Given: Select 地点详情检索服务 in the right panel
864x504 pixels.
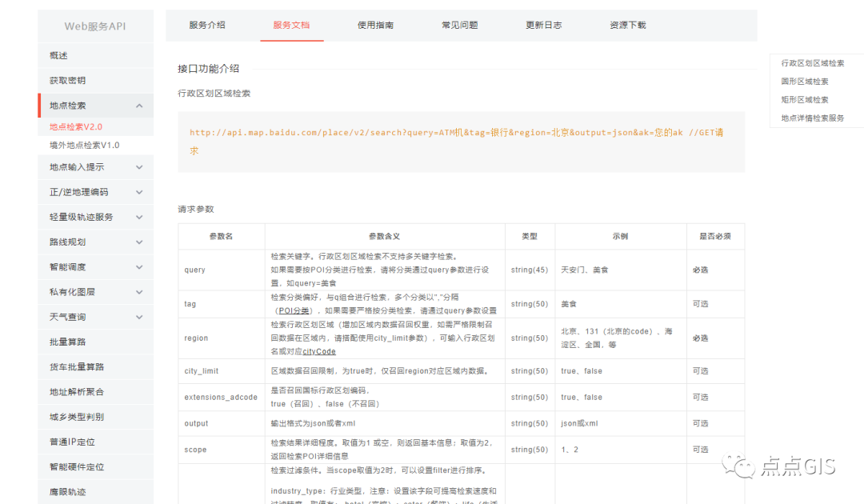Looking at the screenshot, I should (x=812, y=116).
